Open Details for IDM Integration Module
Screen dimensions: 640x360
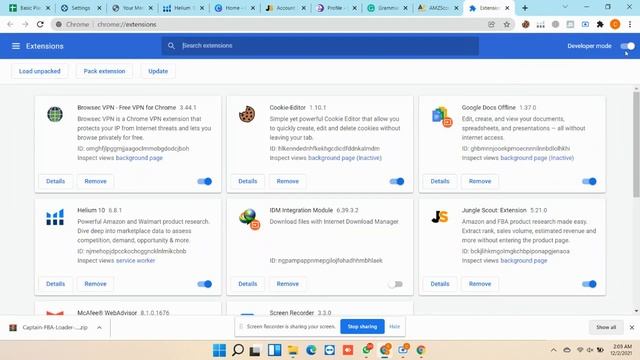pos(248,284)
